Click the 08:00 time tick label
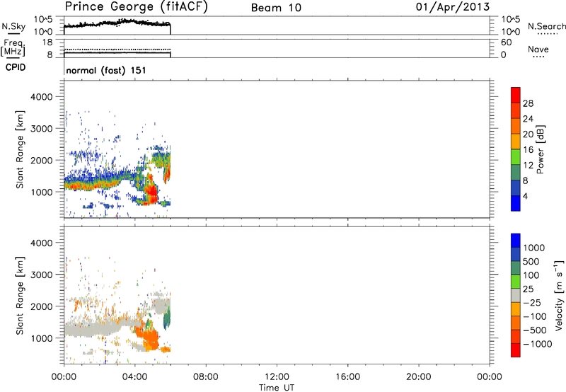 click(205, 377)
